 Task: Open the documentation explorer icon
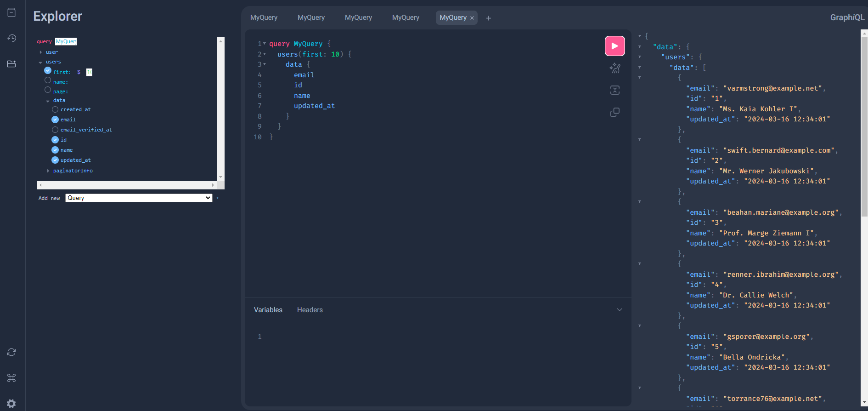11,13
